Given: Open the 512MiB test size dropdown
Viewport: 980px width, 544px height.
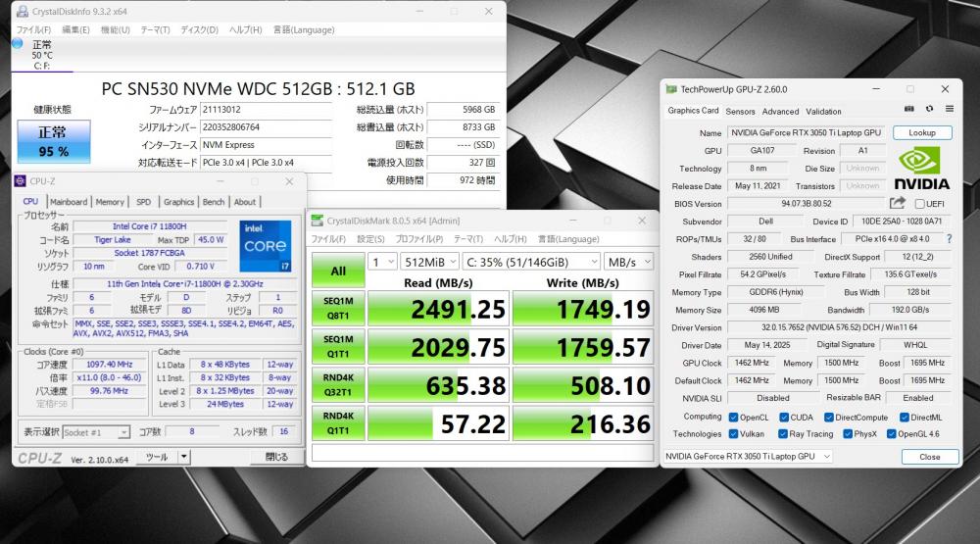Looking at the screenshot, I should click(430, 262).
